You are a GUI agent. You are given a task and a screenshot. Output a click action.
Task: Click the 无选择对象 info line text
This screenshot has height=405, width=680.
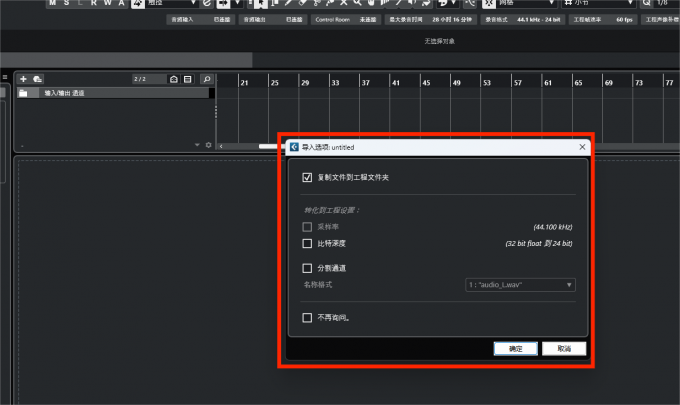[439, 41]
